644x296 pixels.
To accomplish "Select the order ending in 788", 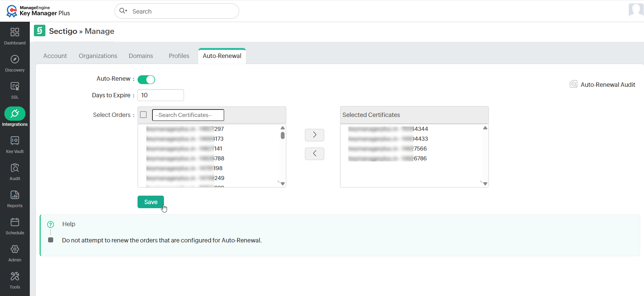I will 185,158.
